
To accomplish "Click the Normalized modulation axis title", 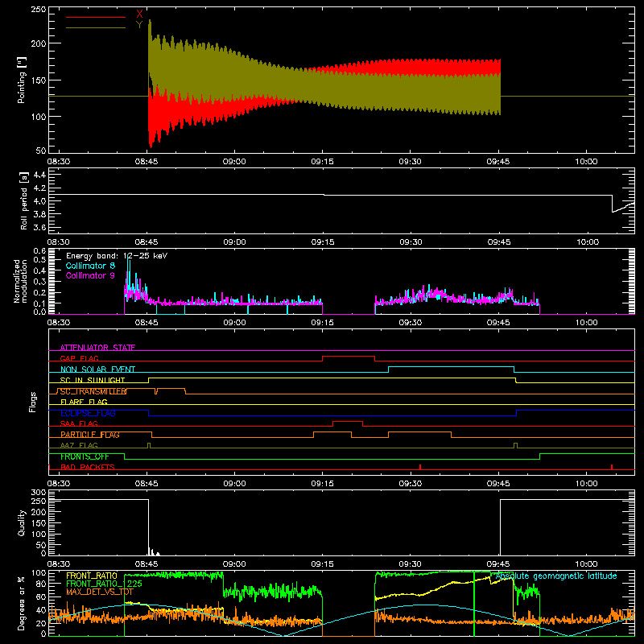I will click(20, 281).
